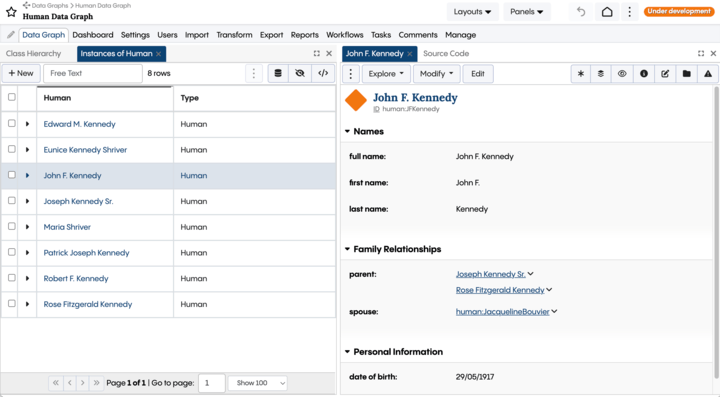The height and width of the screenshot is (397, 720).
Task: Toggle the select-all checkbox in table header
Action: (12, 97)
